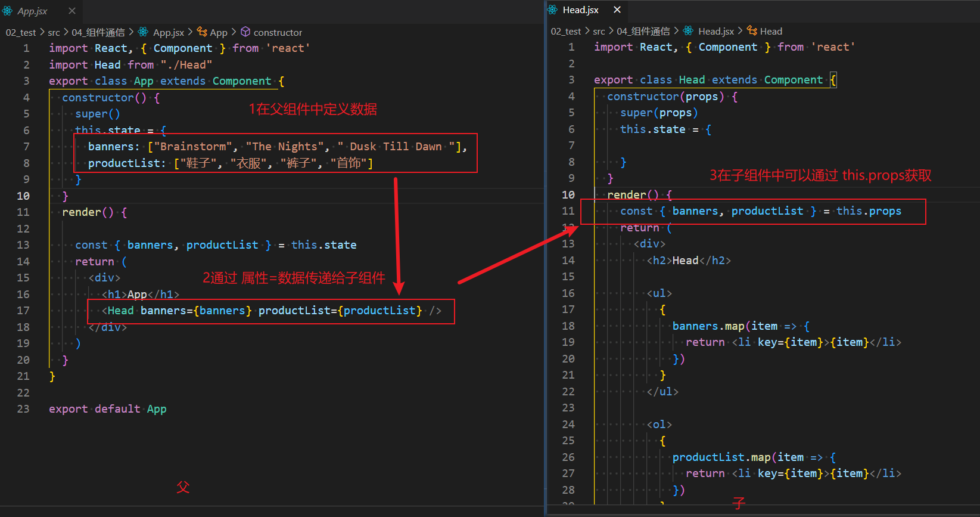Select App.jsx in the left breadcrumb

point(169,32)
